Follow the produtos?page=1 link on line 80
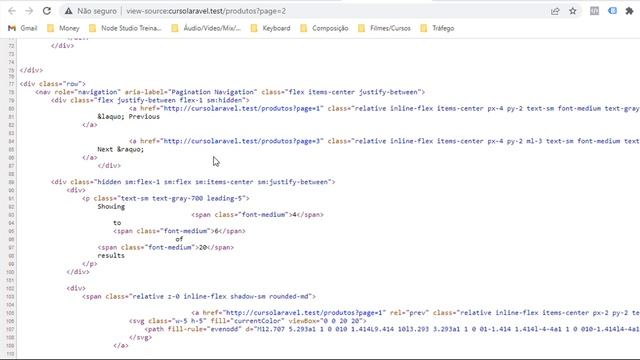 (x=243, y=109)
